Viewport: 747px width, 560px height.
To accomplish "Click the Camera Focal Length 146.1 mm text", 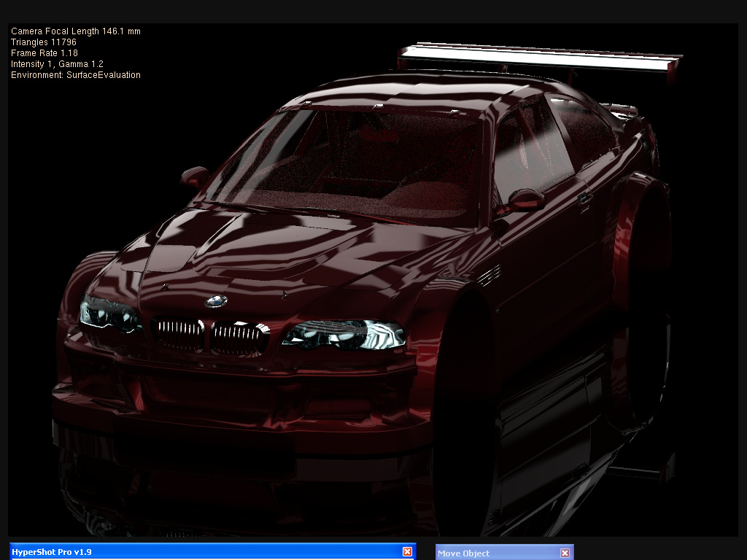I will click(76, 31).
